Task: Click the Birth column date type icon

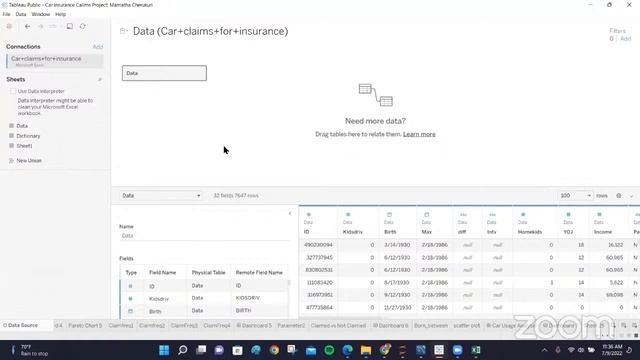Action: click(389, 214)
